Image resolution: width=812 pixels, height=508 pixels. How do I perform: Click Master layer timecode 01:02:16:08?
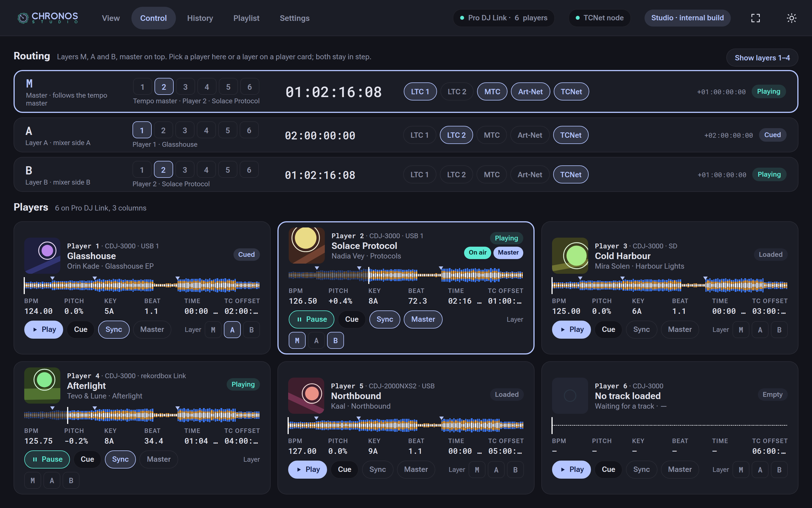click(334, 92)
